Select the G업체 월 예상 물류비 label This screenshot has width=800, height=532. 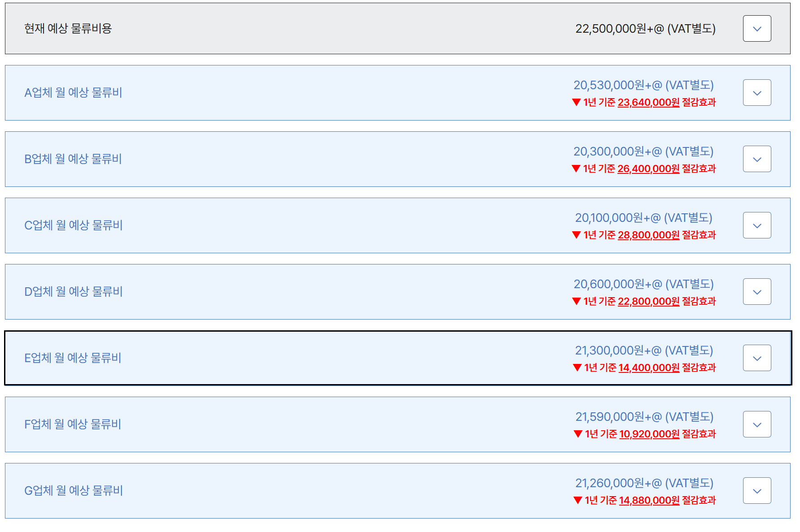pyautogui.click(x=73, y=491)
